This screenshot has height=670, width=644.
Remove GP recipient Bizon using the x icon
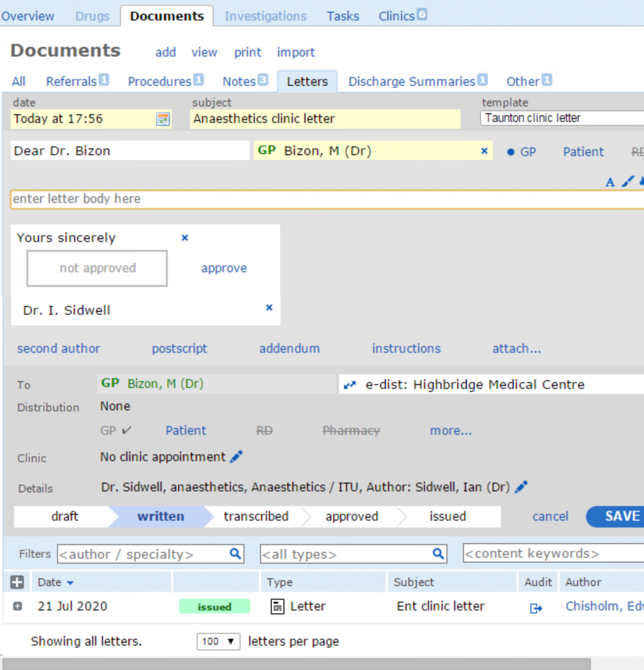click(484, 151)
